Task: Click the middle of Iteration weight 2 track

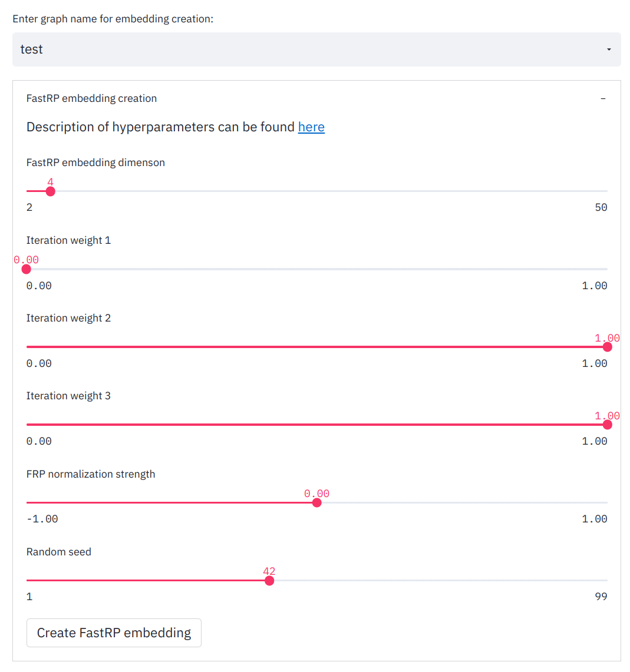Action: (x=317, y=347)
